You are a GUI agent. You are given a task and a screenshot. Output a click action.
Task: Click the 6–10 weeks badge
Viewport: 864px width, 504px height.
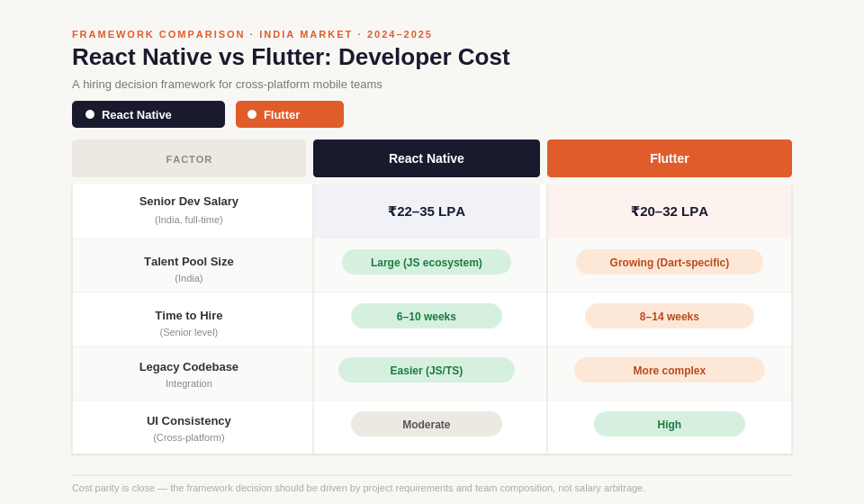[x=427, y=316]
